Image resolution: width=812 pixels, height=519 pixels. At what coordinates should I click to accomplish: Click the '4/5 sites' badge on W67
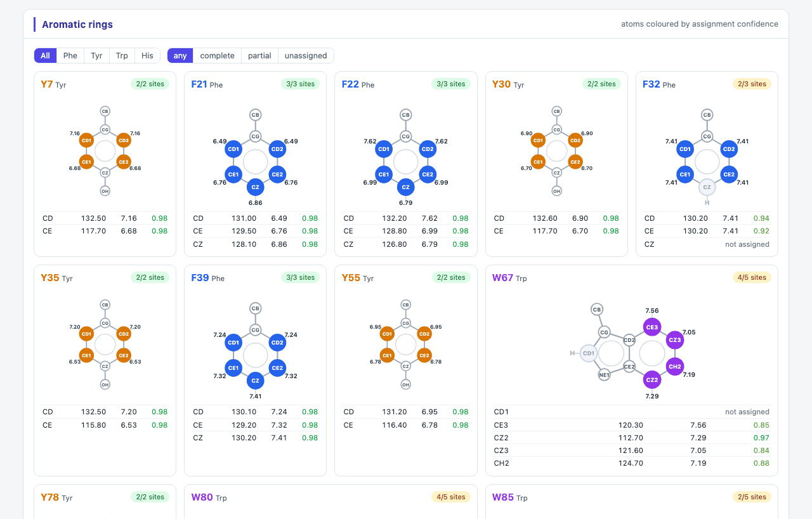(752, 277)
